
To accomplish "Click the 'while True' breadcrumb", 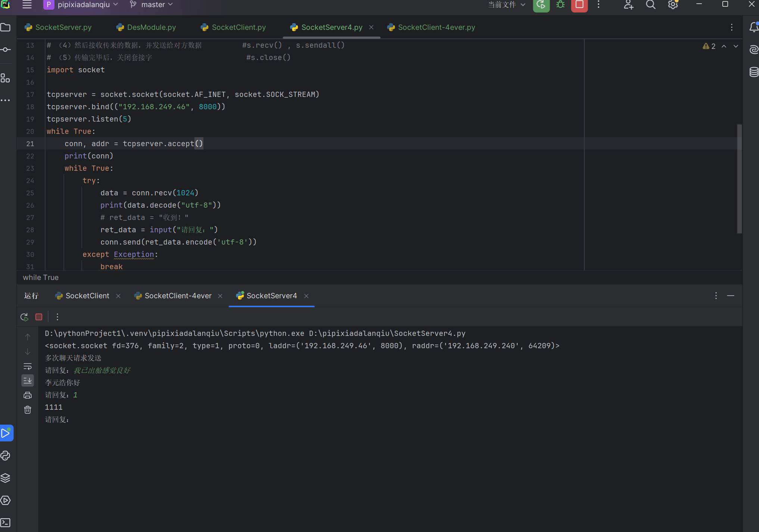I will click(41, 277).
